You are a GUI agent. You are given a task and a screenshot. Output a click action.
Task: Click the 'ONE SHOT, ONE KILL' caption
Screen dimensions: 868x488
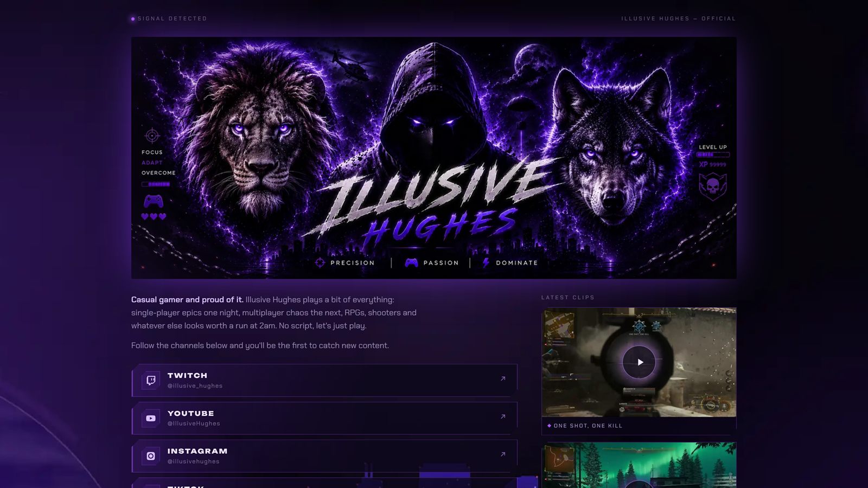[588, 426]
